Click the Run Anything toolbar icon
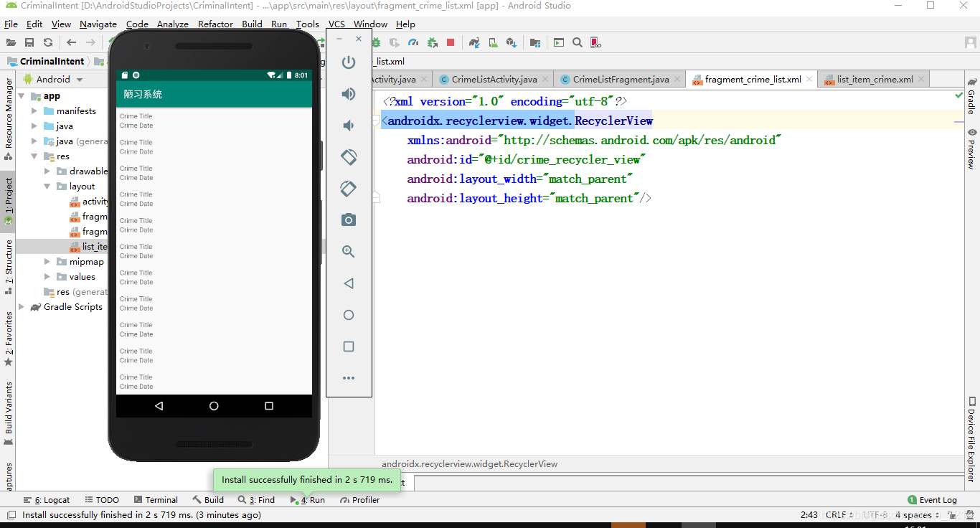The height and width of the screenshot is (528, 980). (559, 42)
